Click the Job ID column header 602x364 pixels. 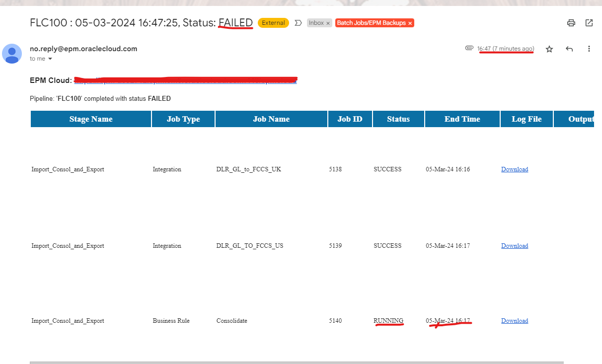(x=350, y=119)
